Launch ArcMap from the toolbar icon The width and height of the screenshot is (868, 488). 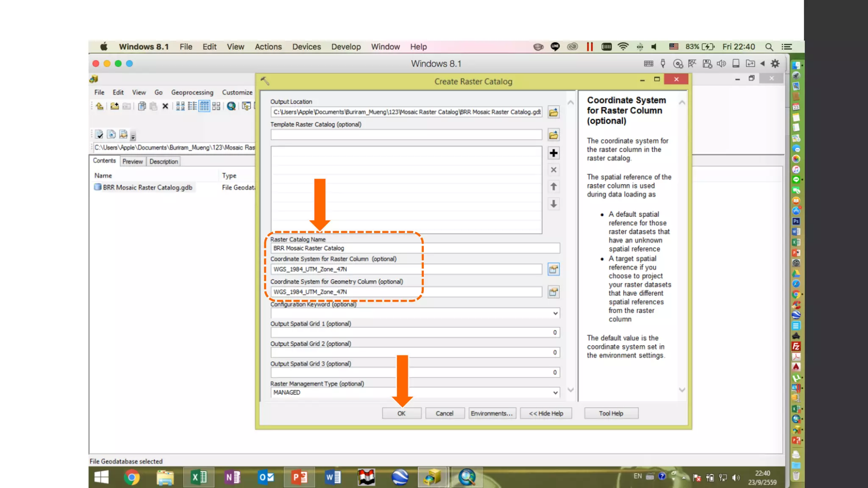[x=231, y=106]
